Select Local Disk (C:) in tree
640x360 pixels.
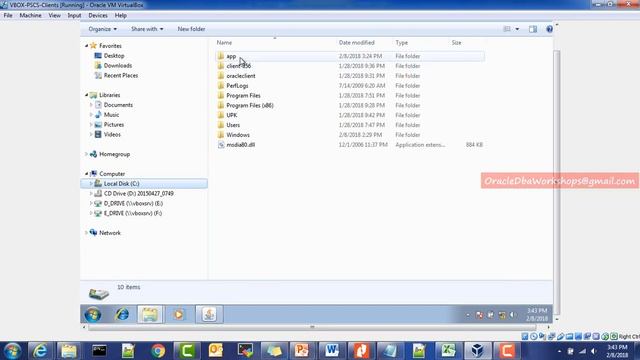click(144, 184)
